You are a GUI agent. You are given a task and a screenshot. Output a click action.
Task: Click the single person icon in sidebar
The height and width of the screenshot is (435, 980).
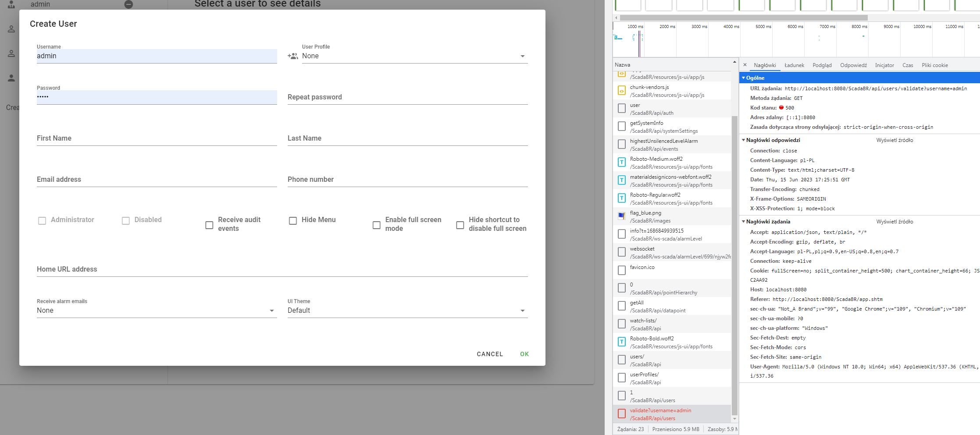(x=11, y=78)
